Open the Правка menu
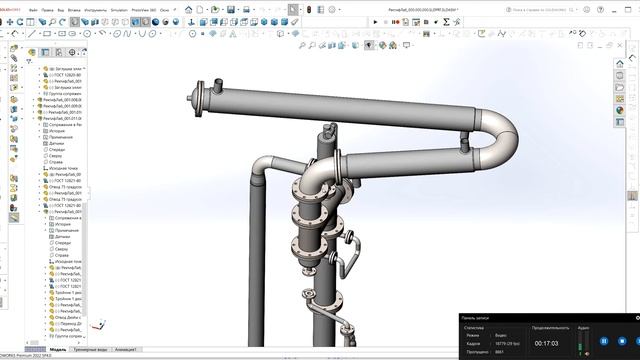 click(x=47, y=10)
